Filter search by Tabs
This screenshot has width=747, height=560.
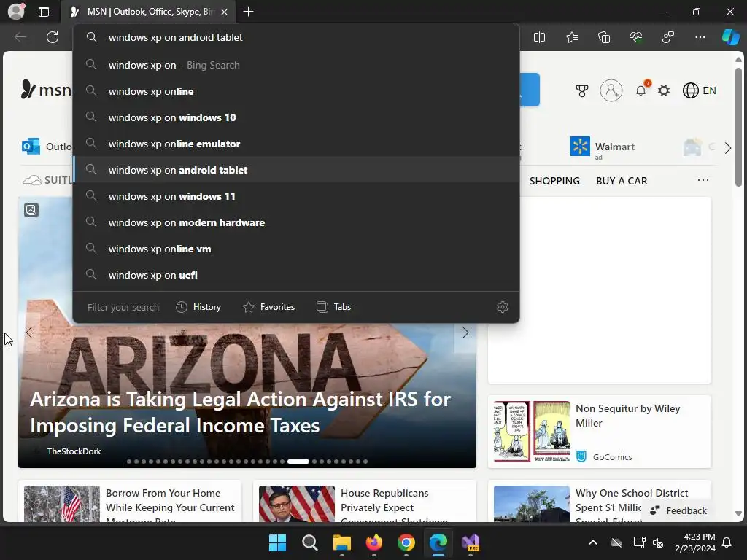[x=333, y=307]
